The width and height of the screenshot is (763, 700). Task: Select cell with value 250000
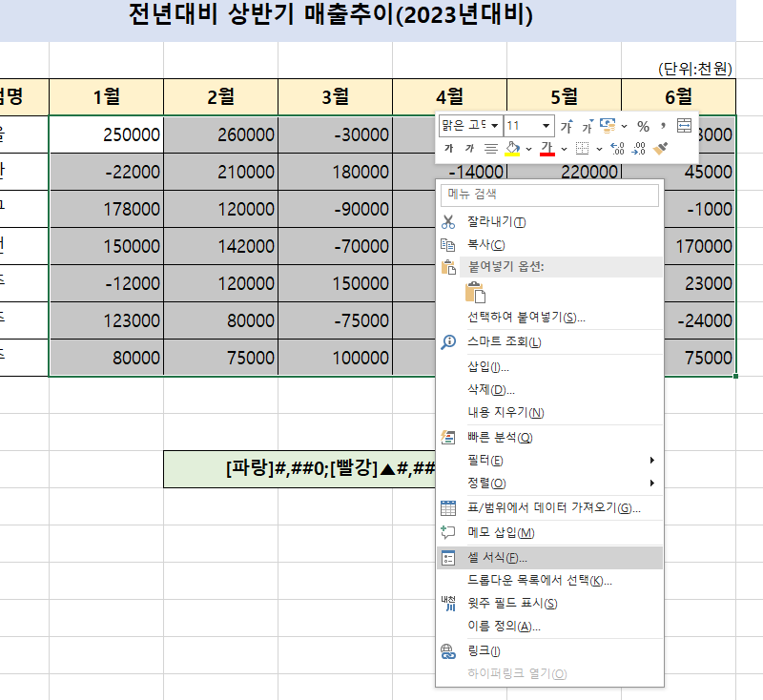point(106,134)
